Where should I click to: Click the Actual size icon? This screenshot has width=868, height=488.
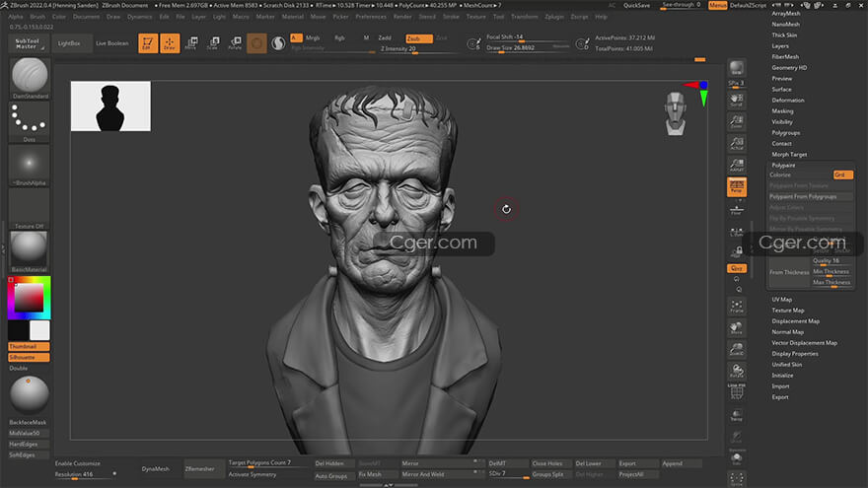[x=736, y=143]
